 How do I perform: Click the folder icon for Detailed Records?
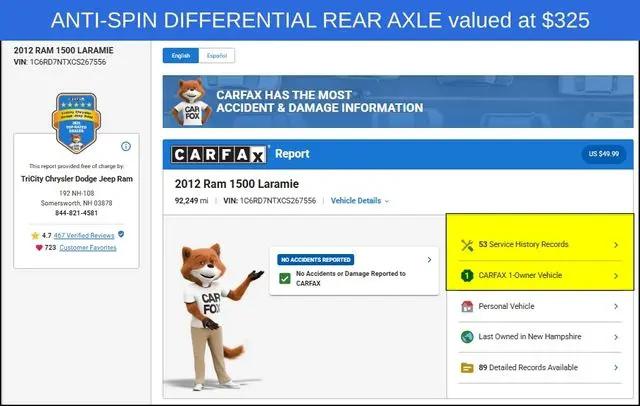tap(467, 368)
